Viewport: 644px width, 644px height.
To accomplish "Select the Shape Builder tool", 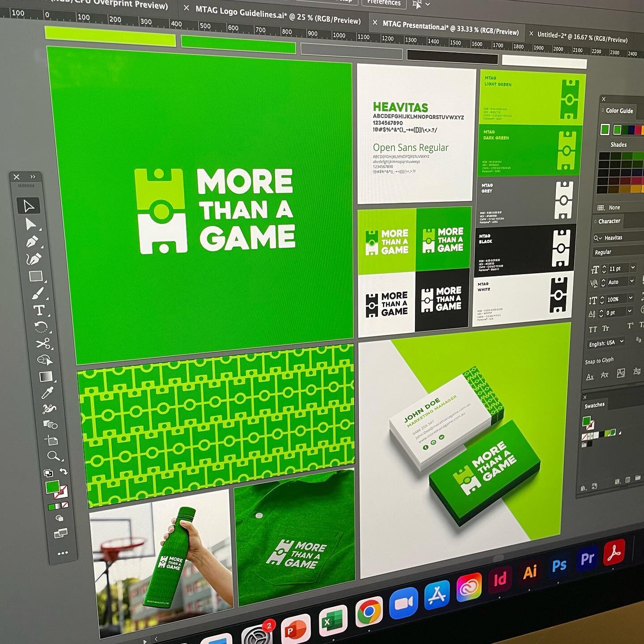I will 44,360.
